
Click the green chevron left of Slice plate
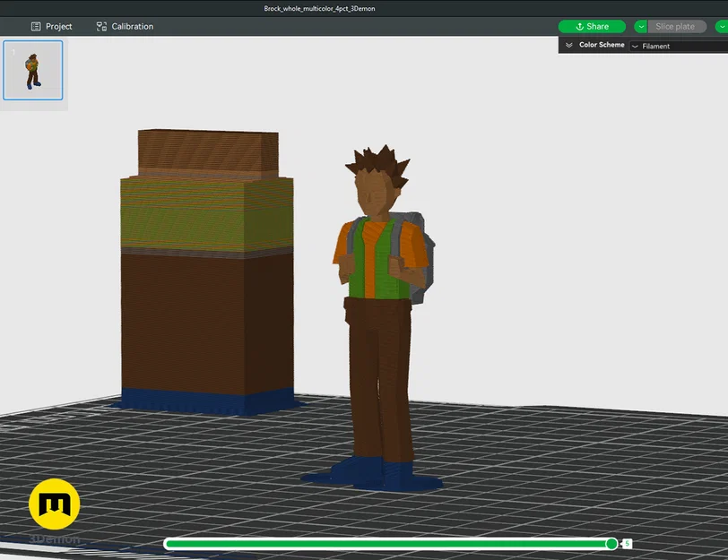point(641,27)
